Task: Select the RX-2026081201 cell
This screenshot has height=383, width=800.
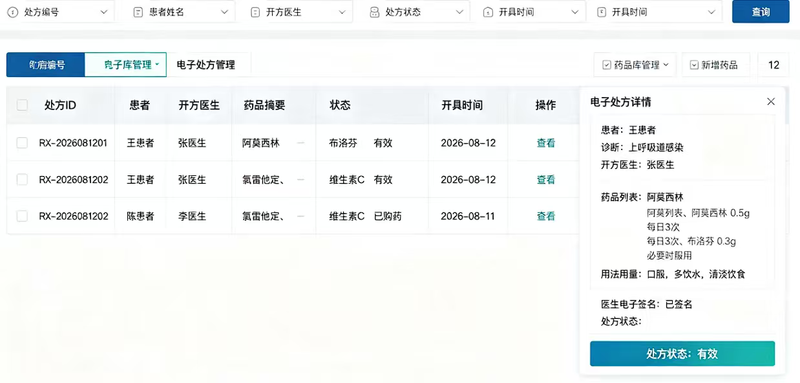Action: 73,143
